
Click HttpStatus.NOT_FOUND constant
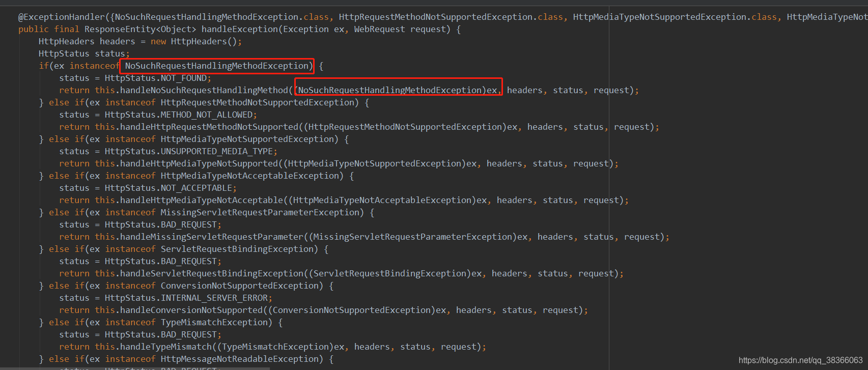point(155,78)
